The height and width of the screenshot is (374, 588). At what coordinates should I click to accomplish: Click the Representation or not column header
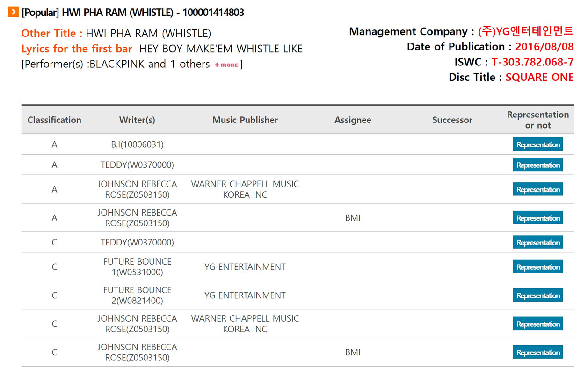(538, 120)
